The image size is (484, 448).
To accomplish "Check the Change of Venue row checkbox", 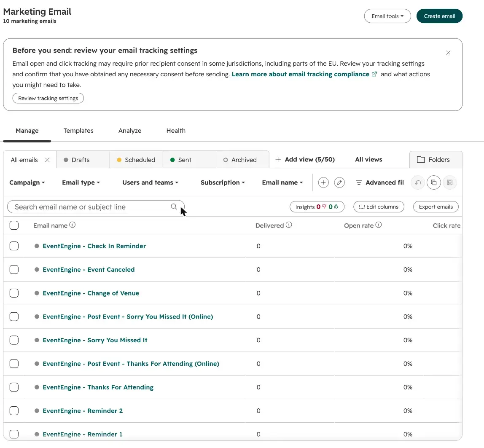I will click(14, 293).
